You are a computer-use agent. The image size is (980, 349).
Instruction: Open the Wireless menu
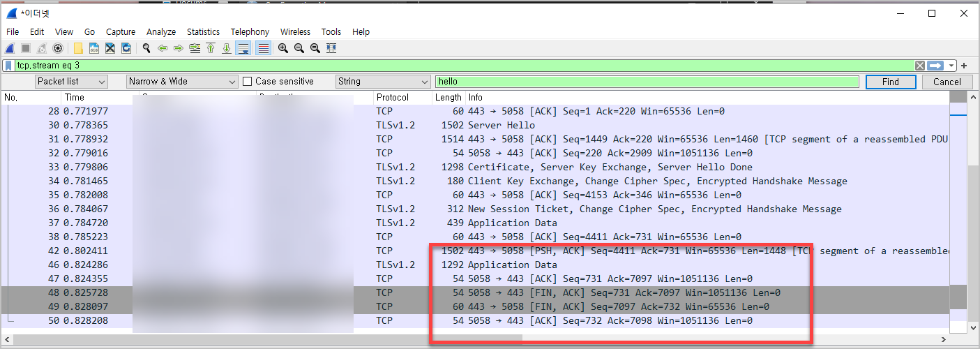(x=295, y=32)
